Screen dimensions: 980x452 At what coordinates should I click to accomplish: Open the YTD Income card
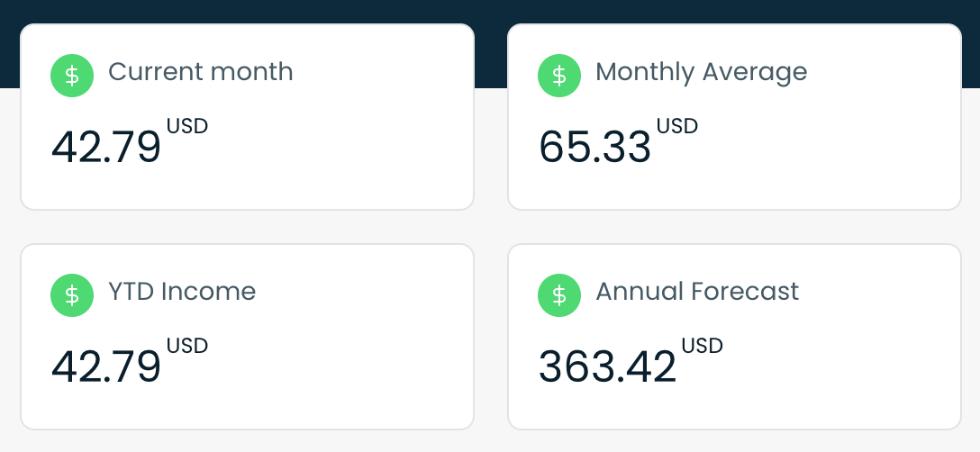(248, 337)
